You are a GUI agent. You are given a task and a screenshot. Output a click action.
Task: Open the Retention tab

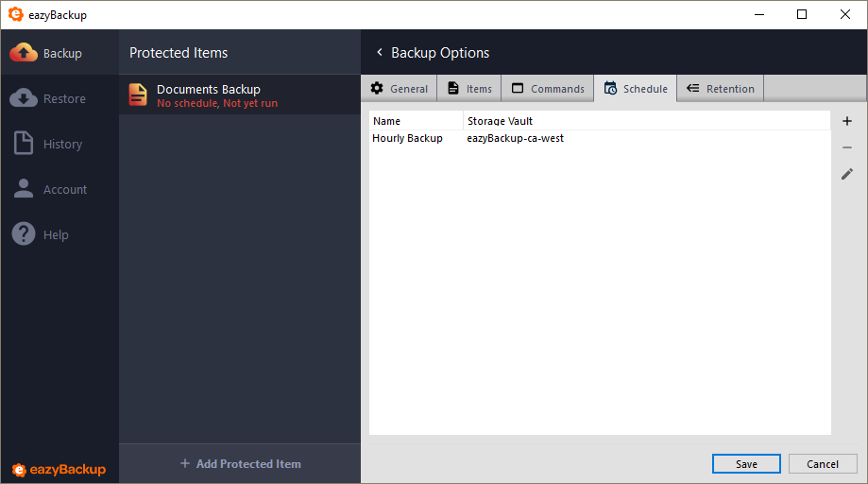tap(721, 89)
